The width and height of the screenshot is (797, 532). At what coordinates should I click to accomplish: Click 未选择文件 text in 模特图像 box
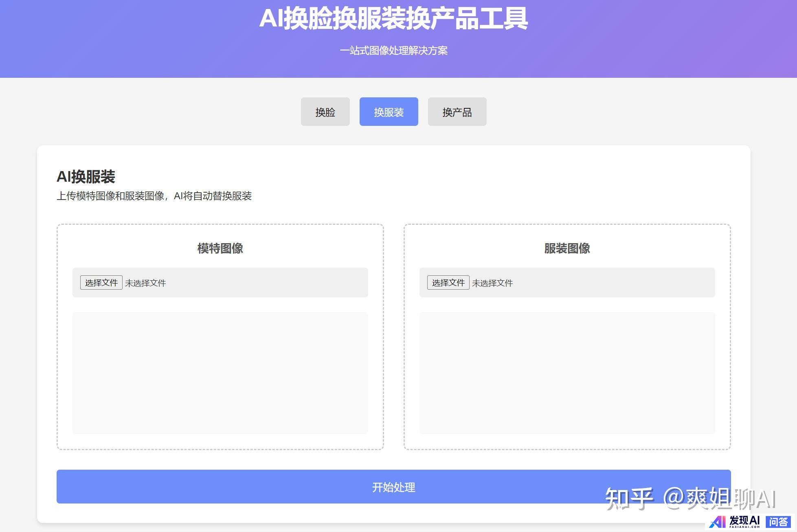145,283
